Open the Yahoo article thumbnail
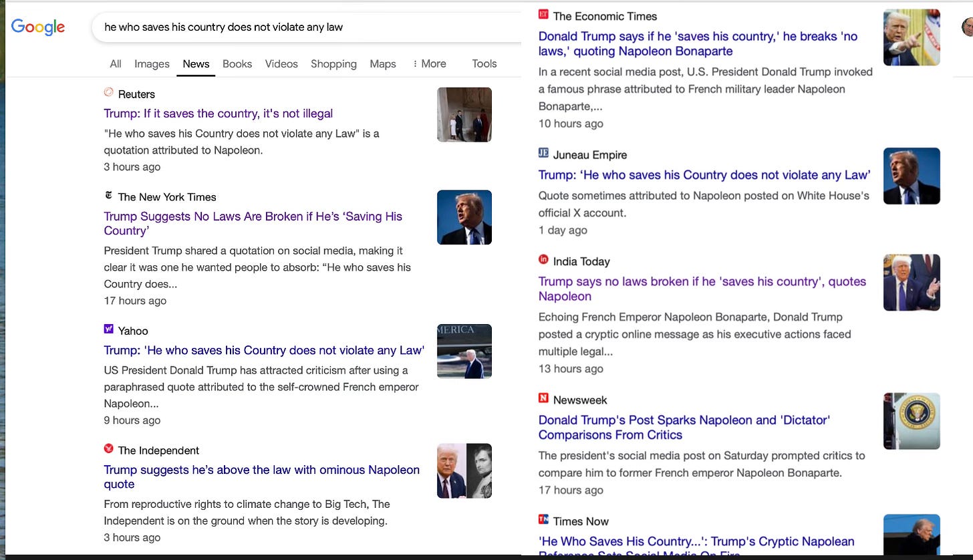The width and height of the screenshot is (973, 560). click(x=464, y=352)
